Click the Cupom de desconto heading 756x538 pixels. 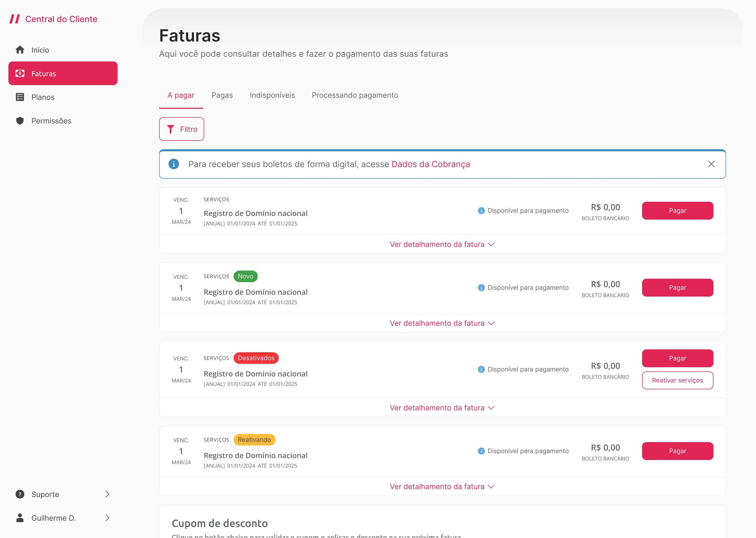[x=220, y=524]
